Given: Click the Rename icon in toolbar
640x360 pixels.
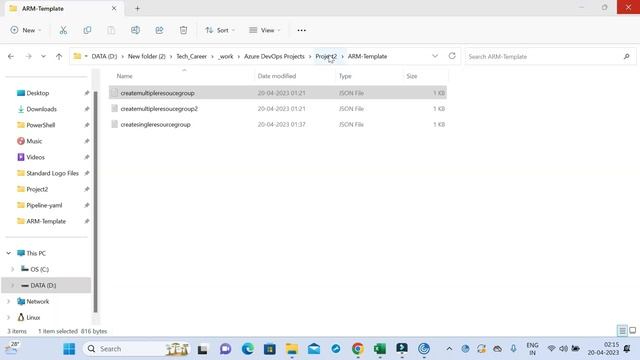Looking at the screenshot, I should click(x=135, y=30).
